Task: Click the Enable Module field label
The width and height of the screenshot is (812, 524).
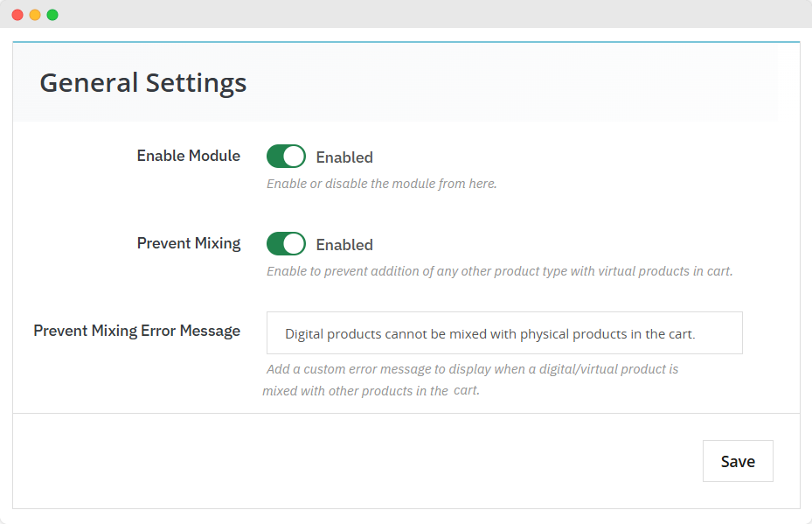Action: point(188,156)
